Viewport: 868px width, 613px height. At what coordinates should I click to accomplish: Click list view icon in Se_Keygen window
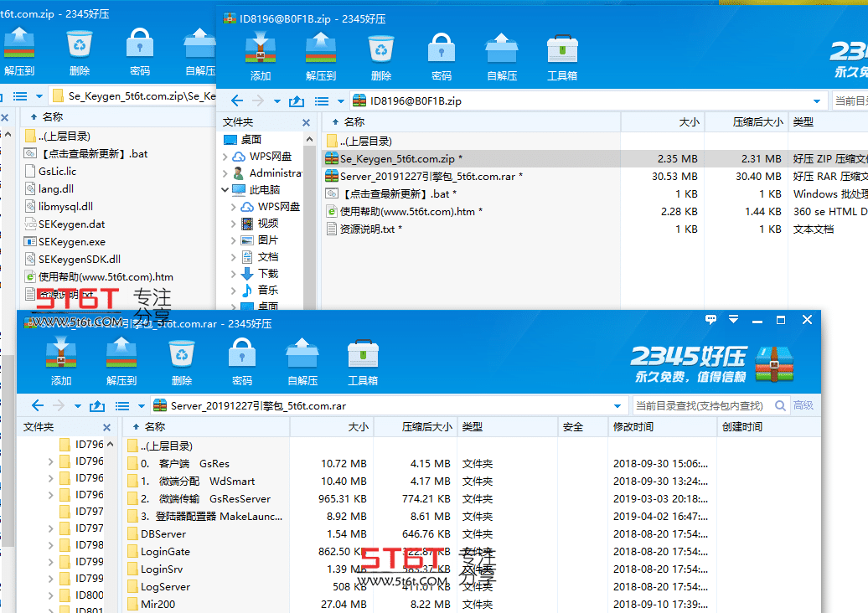pyautogui.click(x=20, y=96)
